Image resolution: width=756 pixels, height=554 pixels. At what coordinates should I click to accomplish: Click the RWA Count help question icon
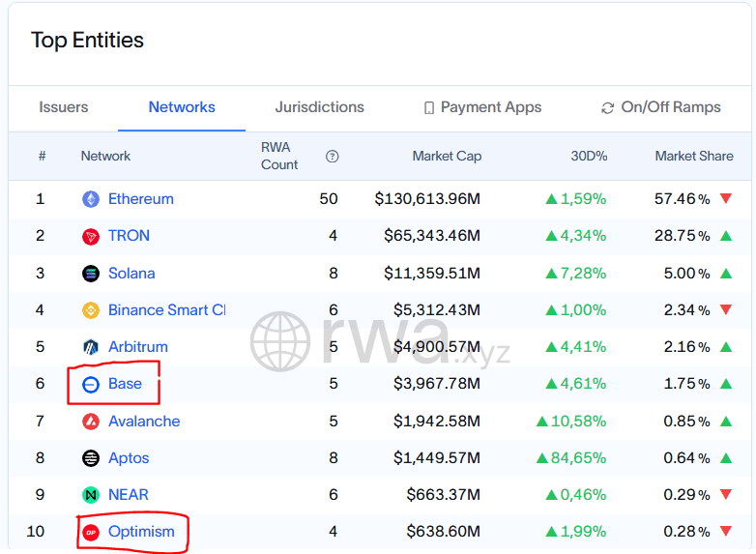pos(333,157)
